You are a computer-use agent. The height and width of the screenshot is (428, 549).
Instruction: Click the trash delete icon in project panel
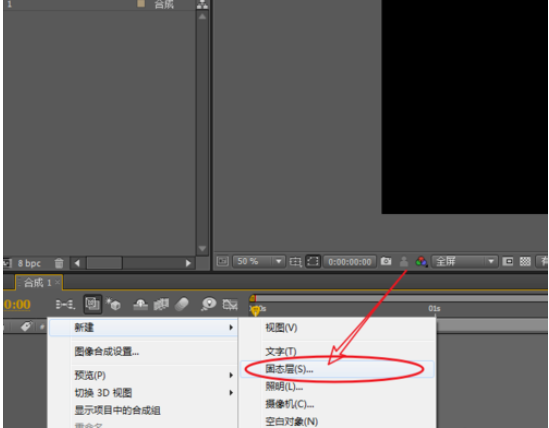click(x=59, y=263)
